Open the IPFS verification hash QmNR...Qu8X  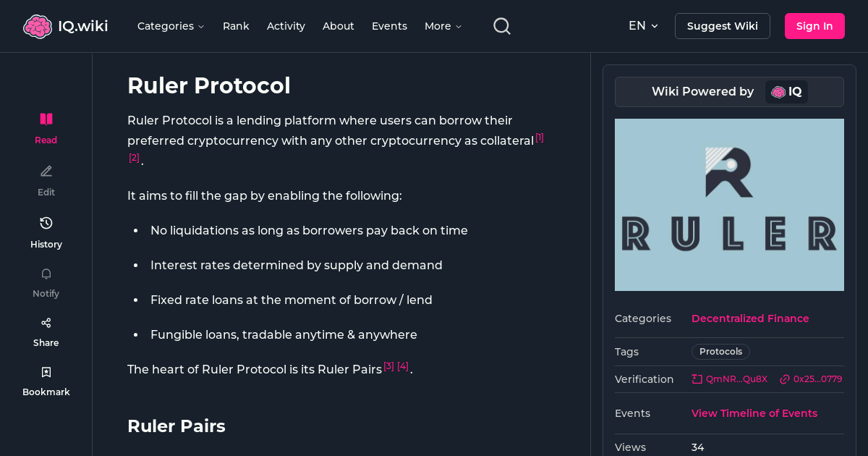730,379
